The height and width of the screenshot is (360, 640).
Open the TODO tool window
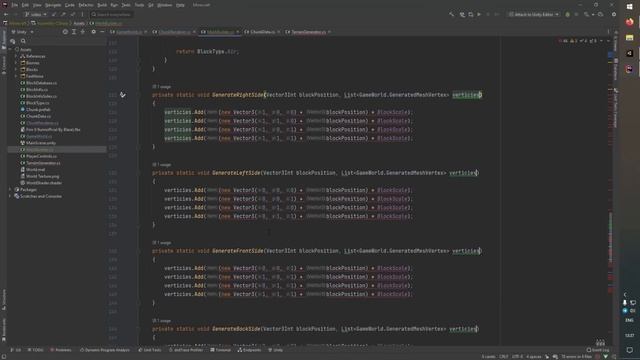(x=36, y=350)
